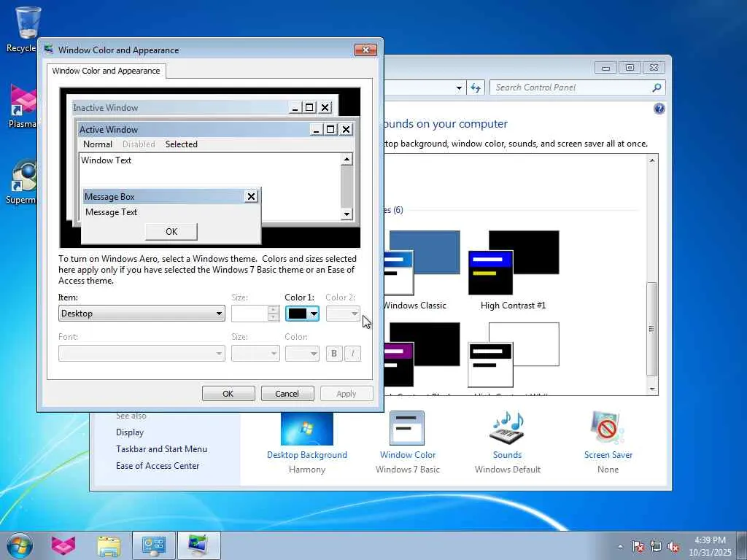Click Show desktop button at taskbar end
Image resolution: width=747 pixels, height=560 pixels.
pyautogui.click(x=742, y=545)
